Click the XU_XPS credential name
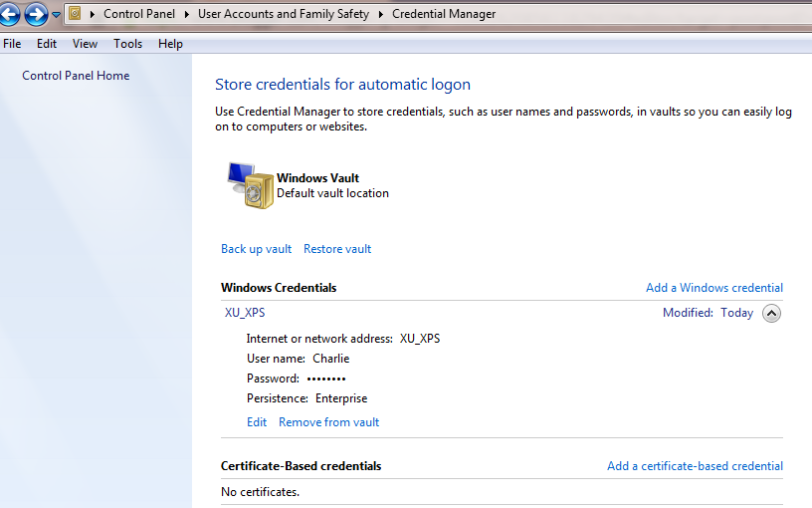 [x=245, y=313]
